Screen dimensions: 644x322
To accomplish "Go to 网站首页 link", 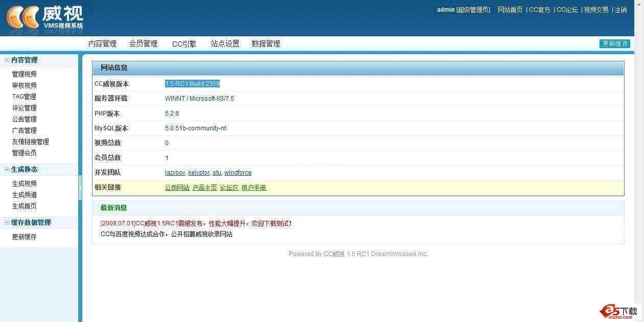I will (510, 10).
